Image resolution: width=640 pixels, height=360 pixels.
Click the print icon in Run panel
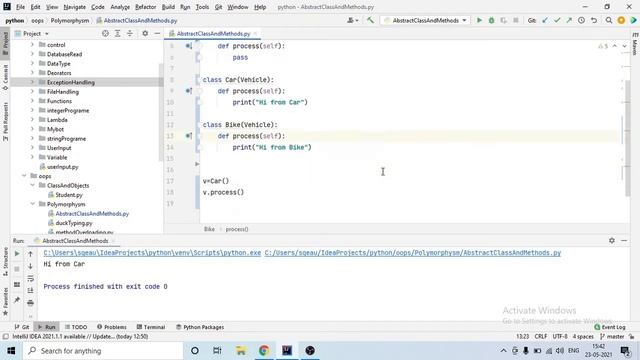pyautogui.click(x=30, y=303)
